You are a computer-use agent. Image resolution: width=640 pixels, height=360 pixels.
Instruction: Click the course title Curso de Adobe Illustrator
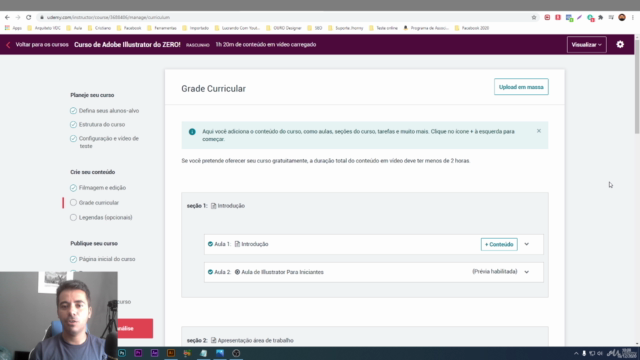point(127,44)
